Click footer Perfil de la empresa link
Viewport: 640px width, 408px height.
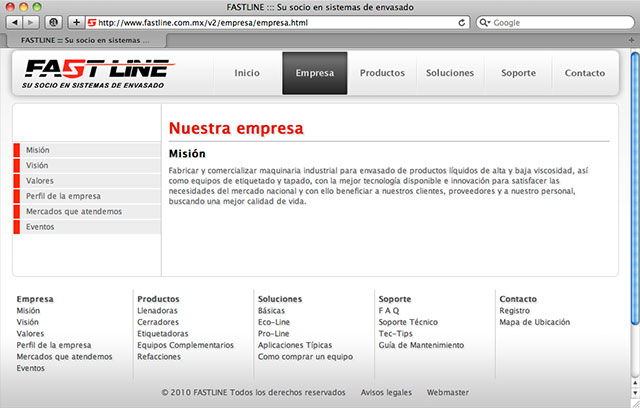(x=54, y=345)
